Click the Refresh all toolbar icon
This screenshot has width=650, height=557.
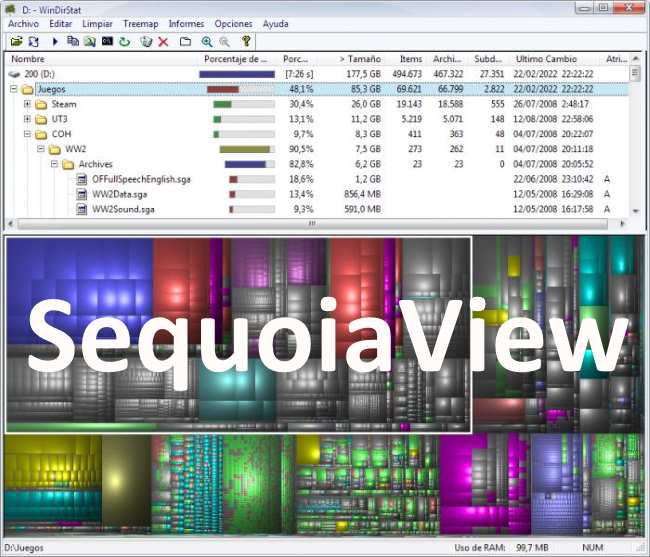click(x=34, y=41)
